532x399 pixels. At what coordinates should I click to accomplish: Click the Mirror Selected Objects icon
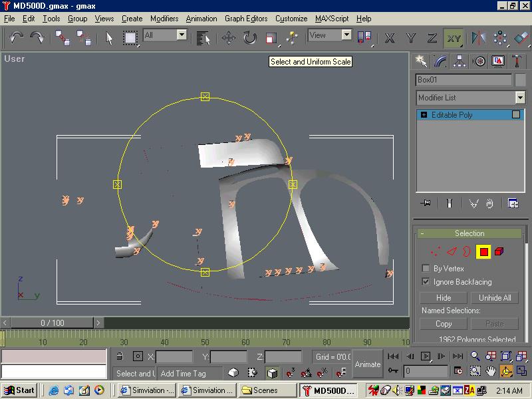(x=477, y=38)
